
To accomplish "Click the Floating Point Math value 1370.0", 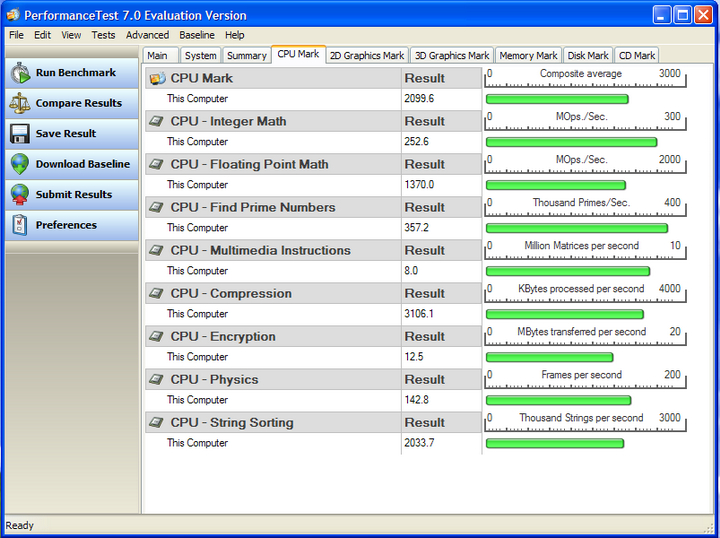I will point(419,185).
